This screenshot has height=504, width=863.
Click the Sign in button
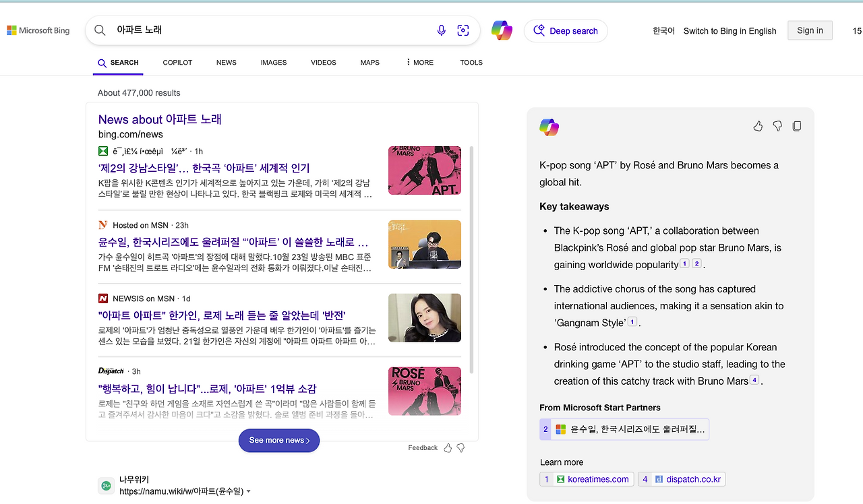click(810, 30)
